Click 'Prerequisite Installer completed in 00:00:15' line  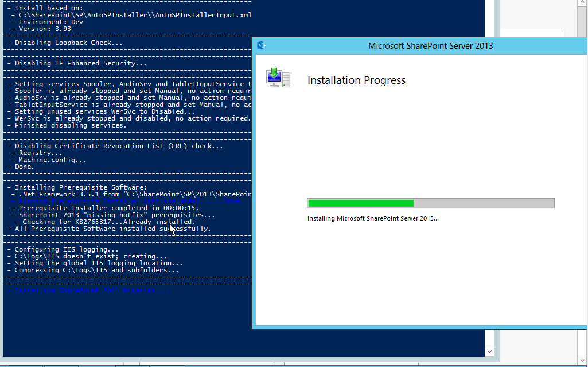coord(105,208)
